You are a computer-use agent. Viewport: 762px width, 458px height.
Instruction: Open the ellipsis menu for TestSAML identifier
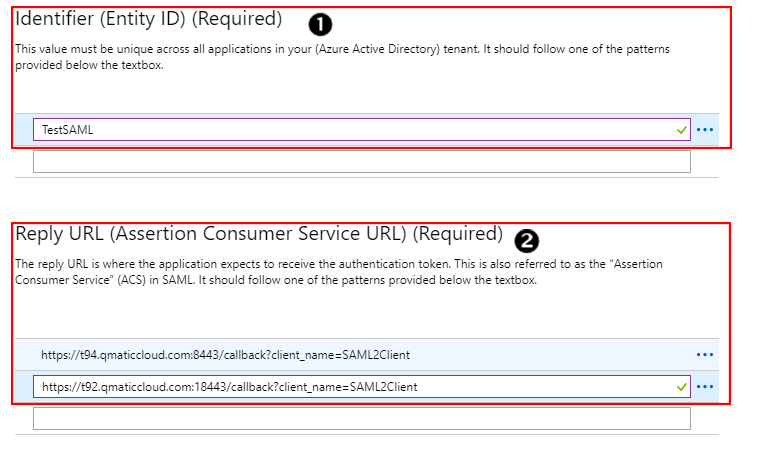(705, 130)
